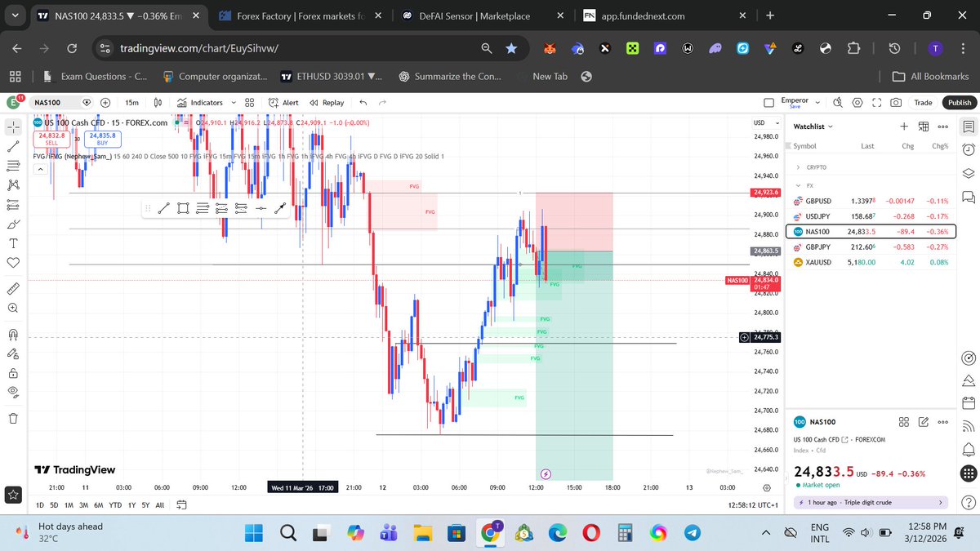Expand the CRYPTO watchlist section
Viewport: 980px width, 551px height.
pyautogui.click(x=798, y=167)
